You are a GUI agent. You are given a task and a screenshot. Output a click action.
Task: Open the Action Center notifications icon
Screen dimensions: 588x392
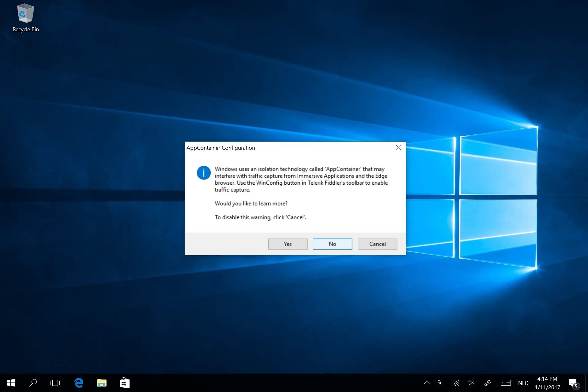(573, 383)
